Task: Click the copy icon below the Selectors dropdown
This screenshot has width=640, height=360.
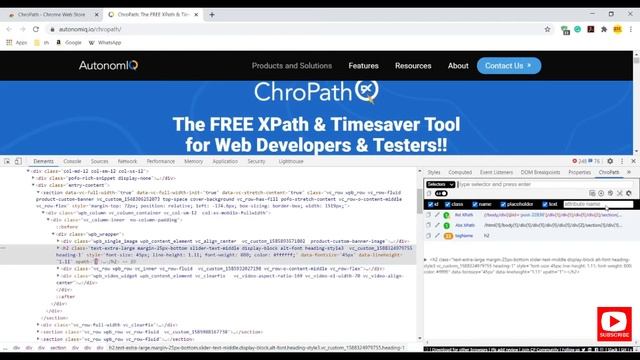Action: (x=429, y=193)
